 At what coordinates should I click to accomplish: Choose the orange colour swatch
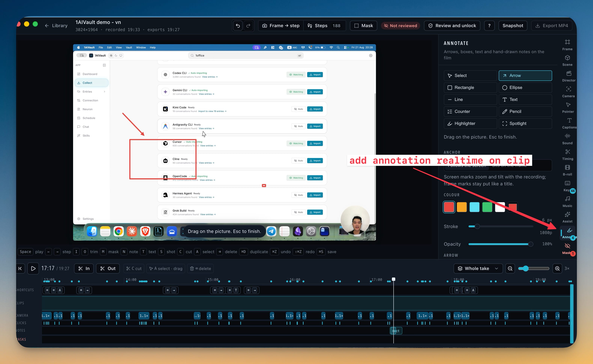[462, 207]
